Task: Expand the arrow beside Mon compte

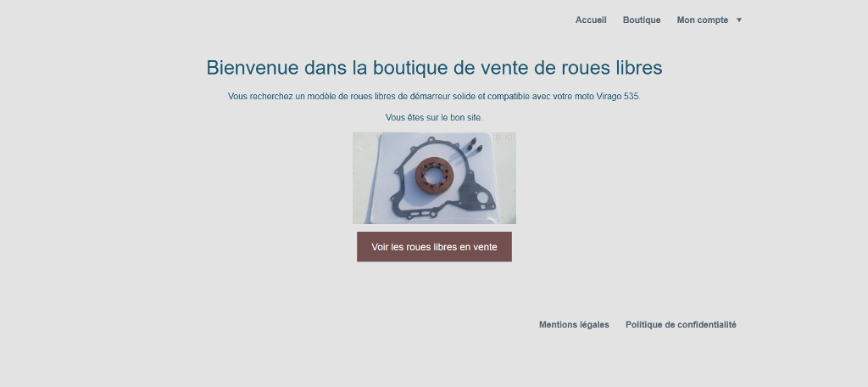Action: [x=739, y=20]
